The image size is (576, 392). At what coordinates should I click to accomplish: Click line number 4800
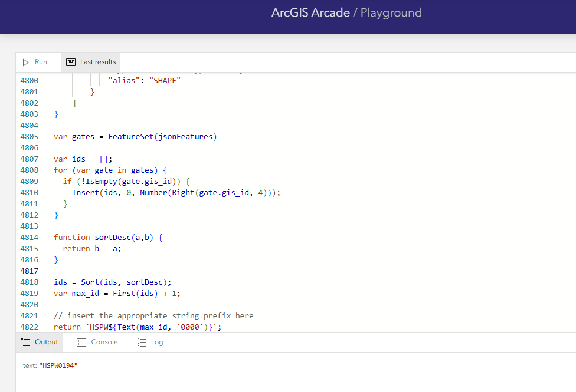click(30, 80)
